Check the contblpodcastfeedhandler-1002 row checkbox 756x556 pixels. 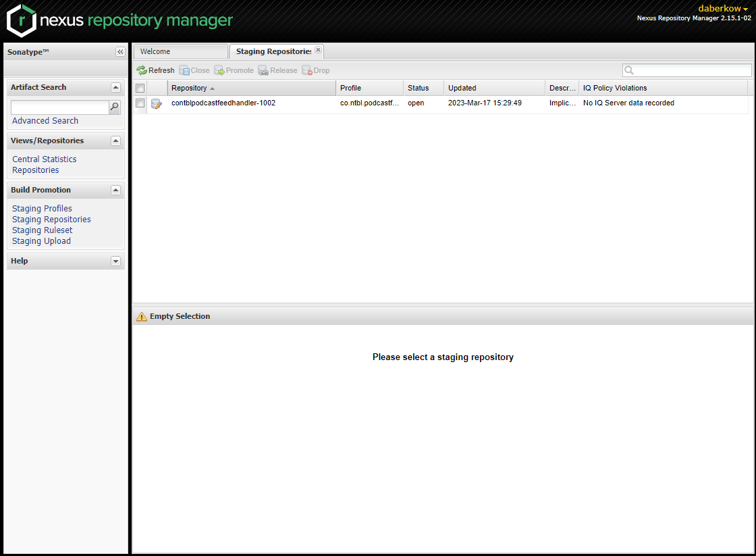(x=140, y=103)
